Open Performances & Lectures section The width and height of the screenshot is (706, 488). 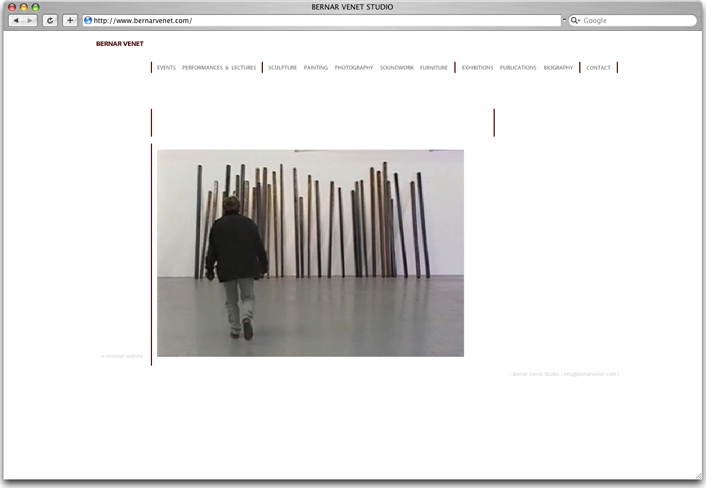tap(219, 68)
